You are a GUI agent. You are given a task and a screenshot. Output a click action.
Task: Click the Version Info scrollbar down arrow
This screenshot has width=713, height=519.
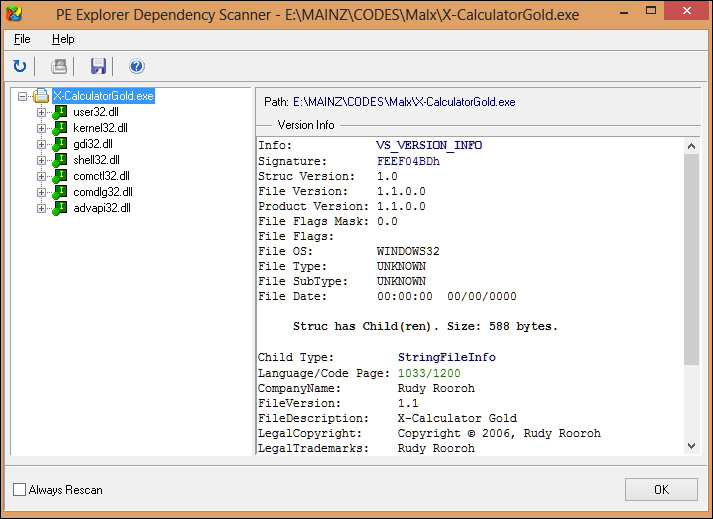(691, 446)
